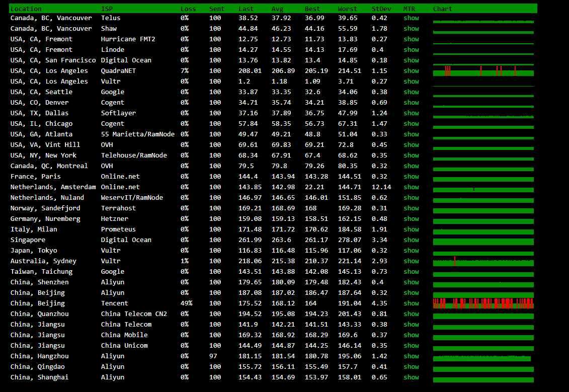
Task: Click the Sent column header
Action: tap(217, 9)
